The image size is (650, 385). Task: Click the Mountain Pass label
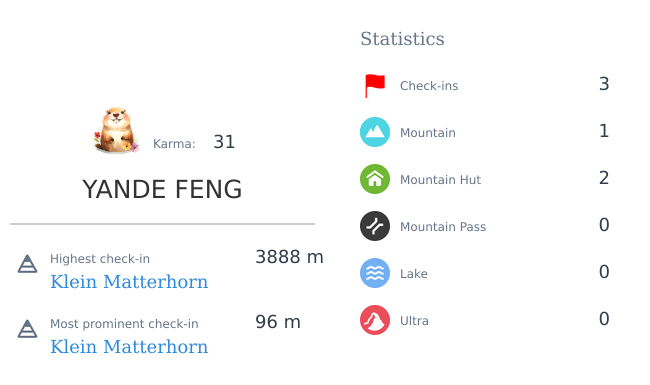pos(443,227)
